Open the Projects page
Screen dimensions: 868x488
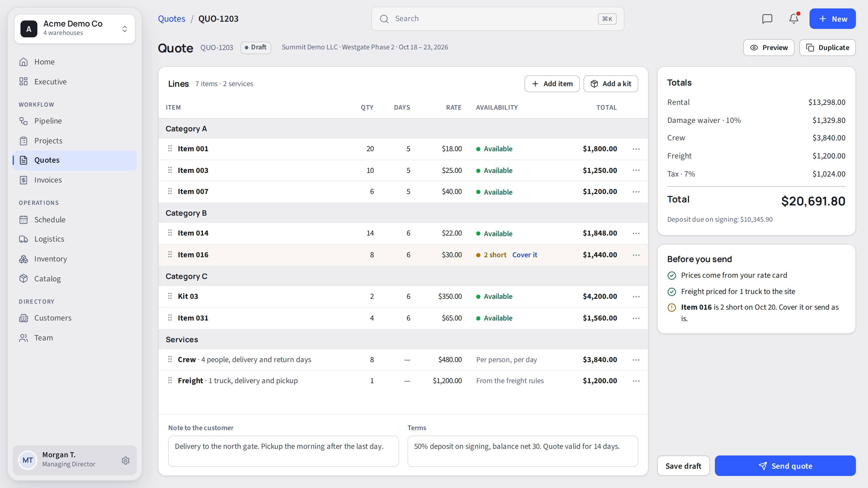pos(75,140)
